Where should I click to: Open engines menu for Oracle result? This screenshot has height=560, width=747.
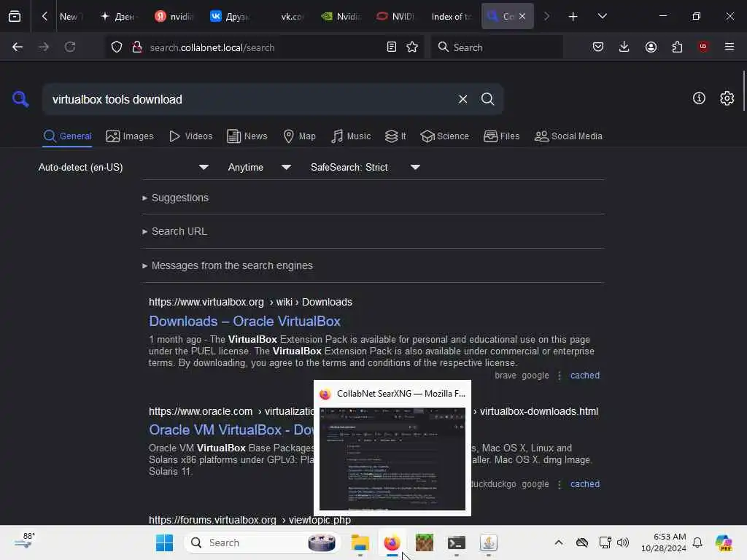560,484
